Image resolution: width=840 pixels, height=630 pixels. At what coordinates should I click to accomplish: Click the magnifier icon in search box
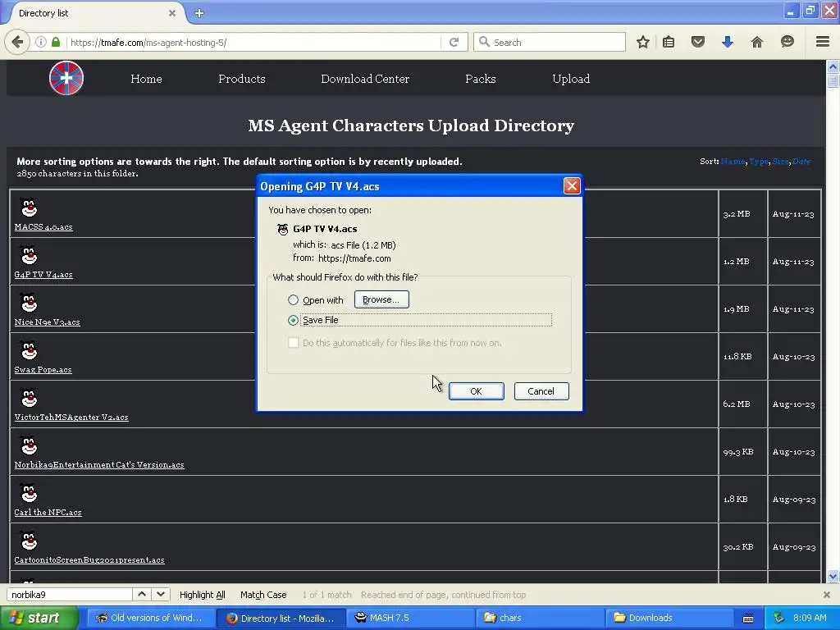pyautogui.click(x=484, y=42)
